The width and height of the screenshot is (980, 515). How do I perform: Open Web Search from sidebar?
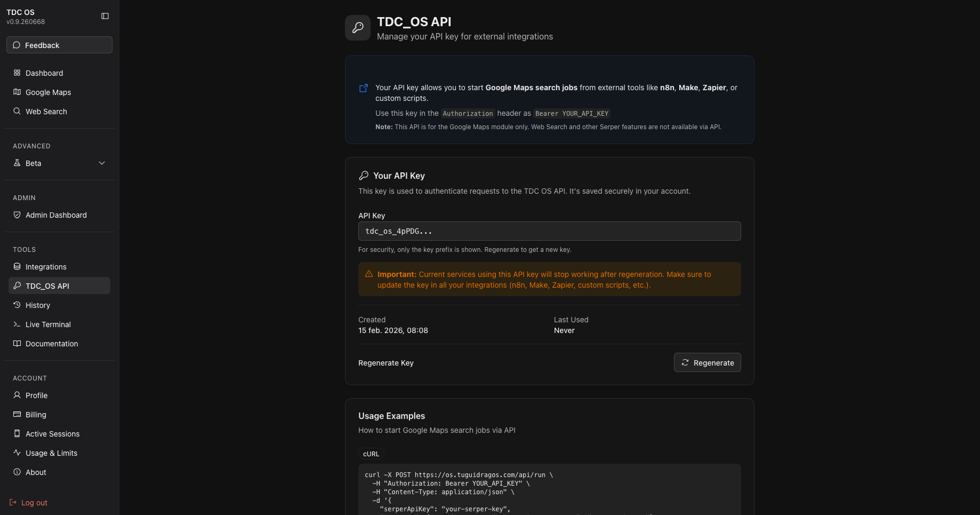pyautogui.click(x=59, y=111)
